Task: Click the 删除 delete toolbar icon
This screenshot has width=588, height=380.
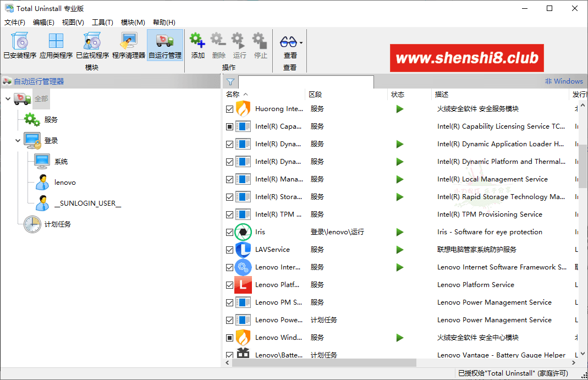Action: point(218,41)
